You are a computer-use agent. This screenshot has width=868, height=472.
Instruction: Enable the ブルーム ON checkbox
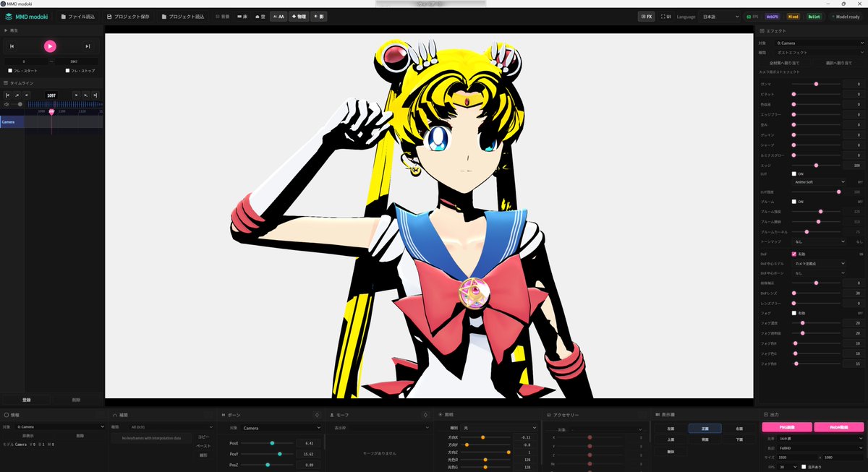coord(793,201)
